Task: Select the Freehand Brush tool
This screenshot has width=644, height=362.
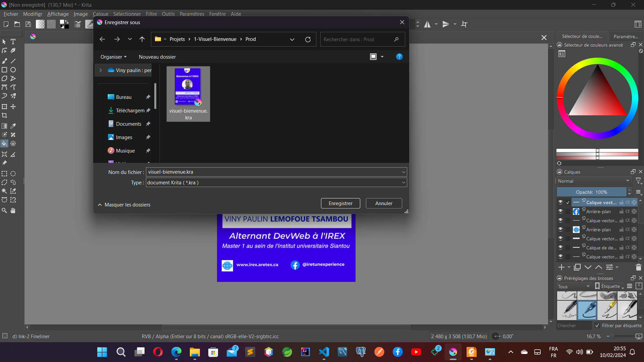Action: pyautogui.click(x=4, y=61)
